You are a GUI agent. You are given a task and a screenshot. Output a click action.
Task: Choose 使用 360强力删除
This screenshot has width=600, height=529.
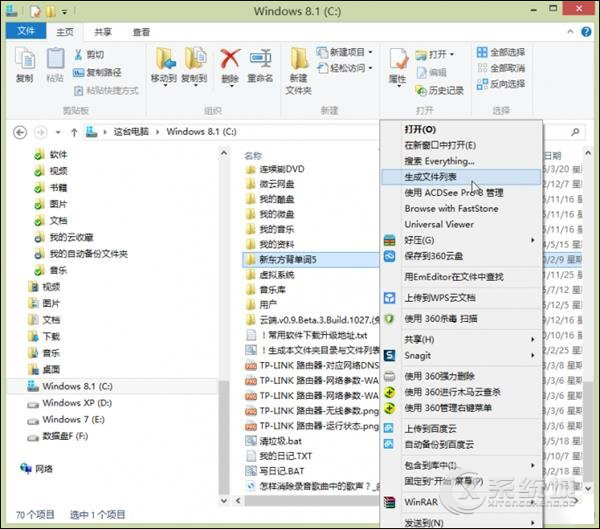(461, 376)
